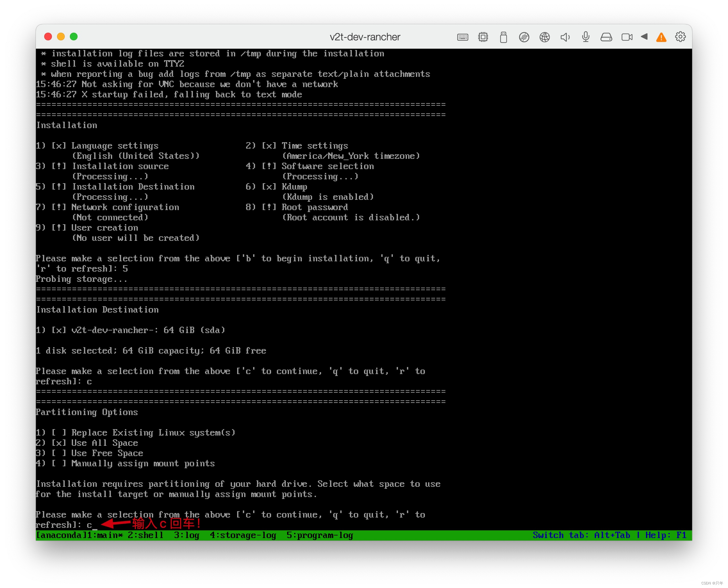Click 'Replace Existing Linux system(s)' checkbox
This screenshot has width=728, height=588.
59,433
